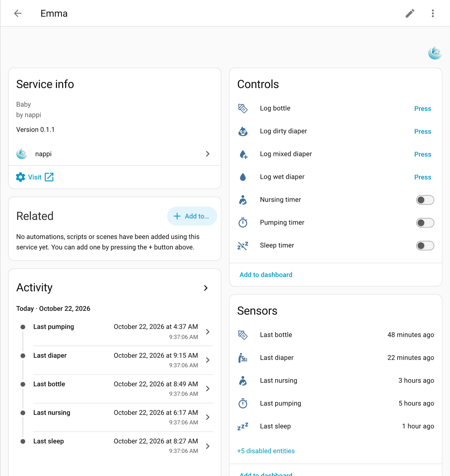The width and height of the screenshot is (450, 476).
Task: Go back using the arrow icon
Action: click(18, 13)
